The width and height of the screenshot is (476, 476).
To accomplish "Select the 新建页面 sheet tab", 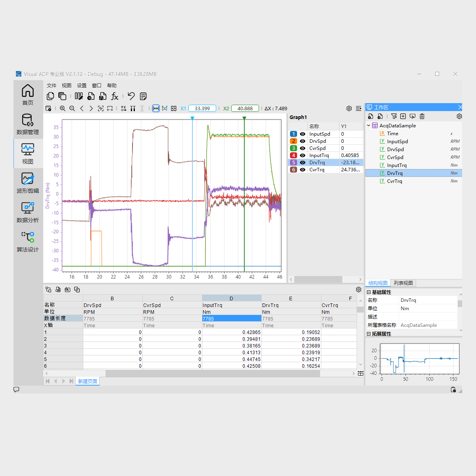I will tap(87, 381).
